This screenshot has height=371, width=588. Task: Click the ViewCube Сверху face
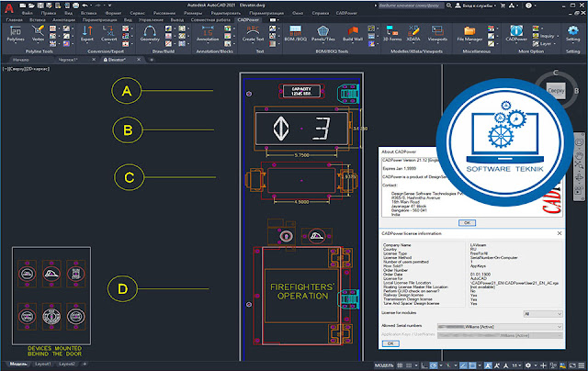point(556,90)
